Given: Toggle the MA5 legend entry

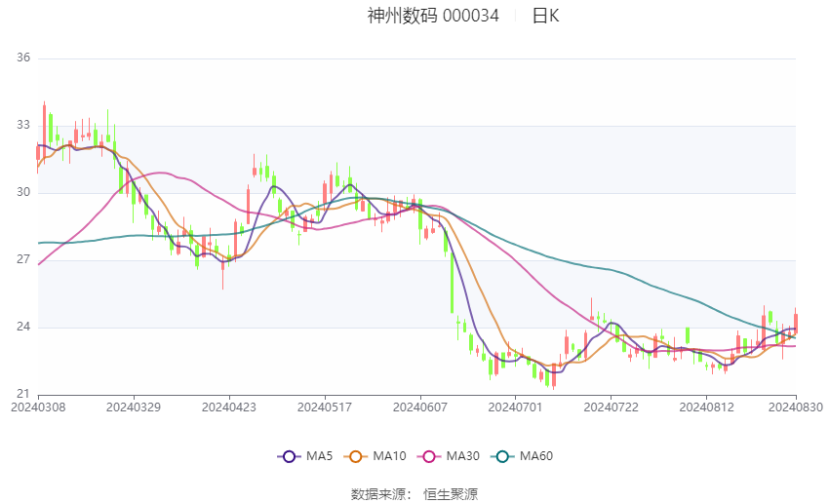Looking at the screenshot, I should pyautogui.click(x=305, y=456).
